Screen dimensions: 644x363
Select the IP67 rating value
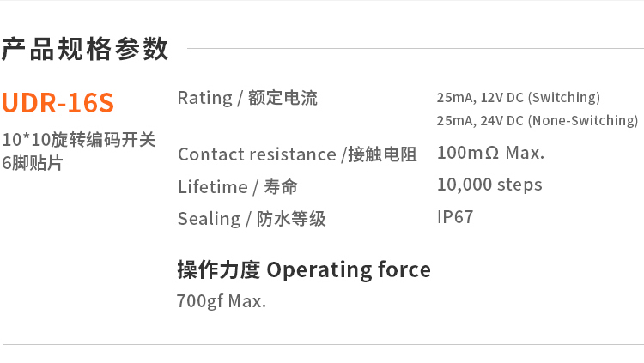455,217
